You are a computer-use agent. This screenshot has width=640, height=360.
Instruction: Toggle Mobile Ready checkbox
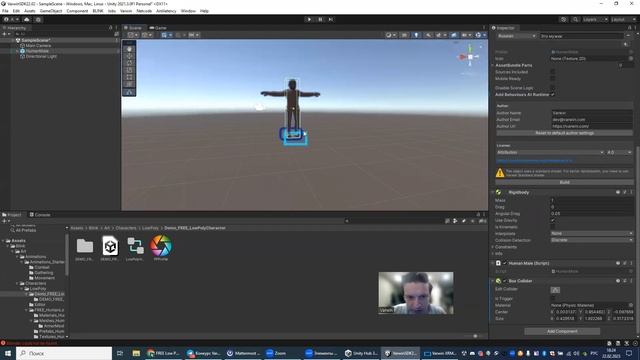[x=553, y=78]
